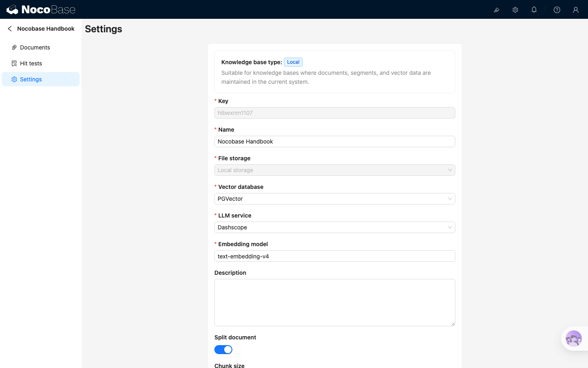Viewport: 588px width, 368px height.
Task: Click the File storage label
Action: (x=234, y=158)
